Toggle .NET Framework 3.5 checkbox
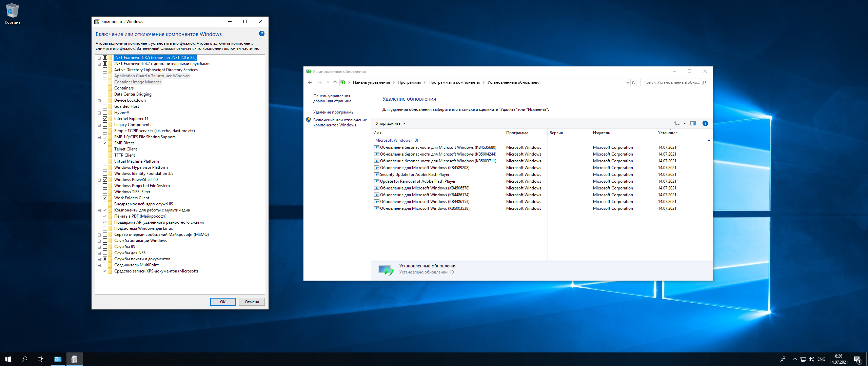 point(105,58)
